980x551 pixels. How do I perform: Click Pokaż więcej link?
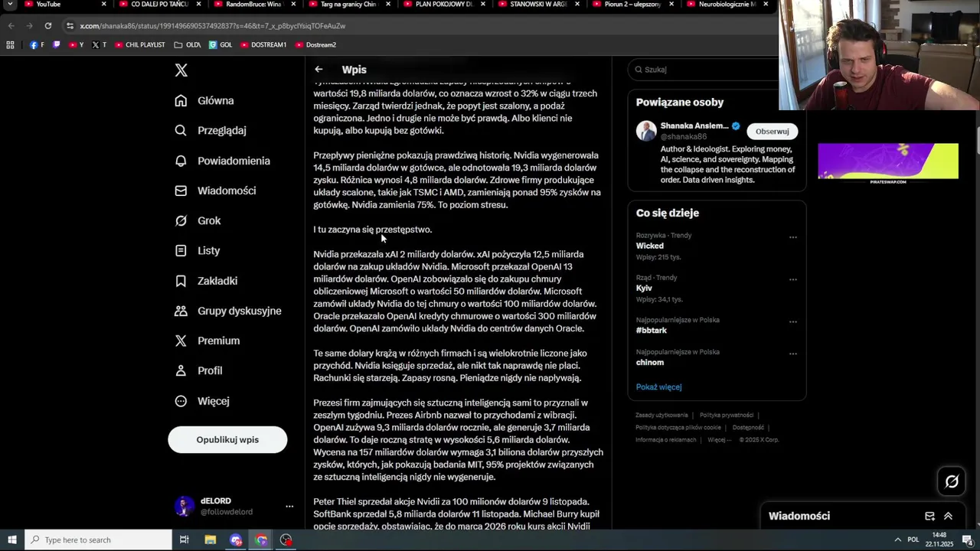[658, 387]
